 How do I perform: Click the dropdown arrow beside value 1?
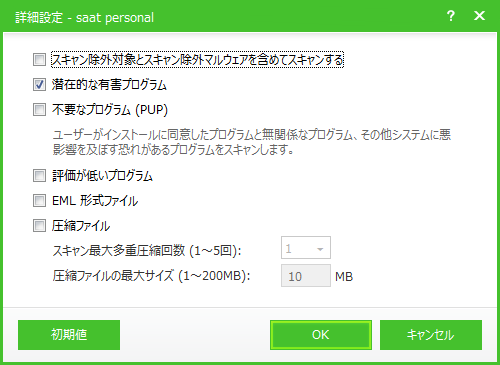tap(320, 249)
